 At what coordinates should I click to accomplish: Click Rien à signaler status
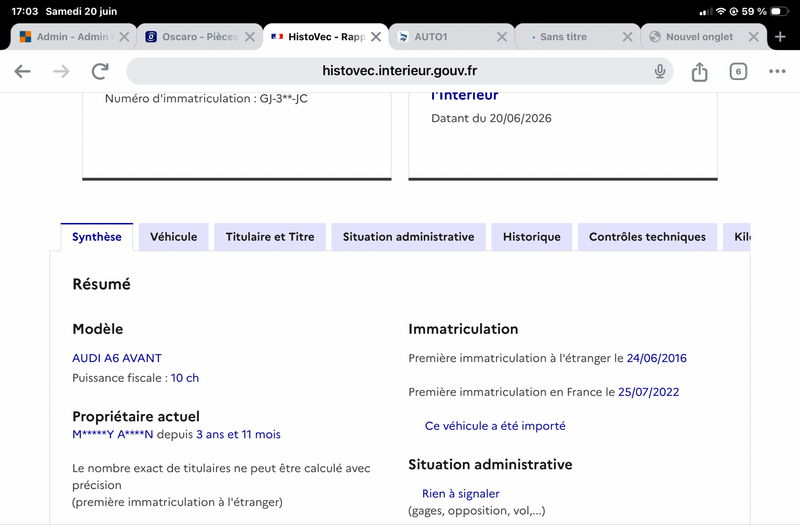pyautogui.click(x=461, y=494)
